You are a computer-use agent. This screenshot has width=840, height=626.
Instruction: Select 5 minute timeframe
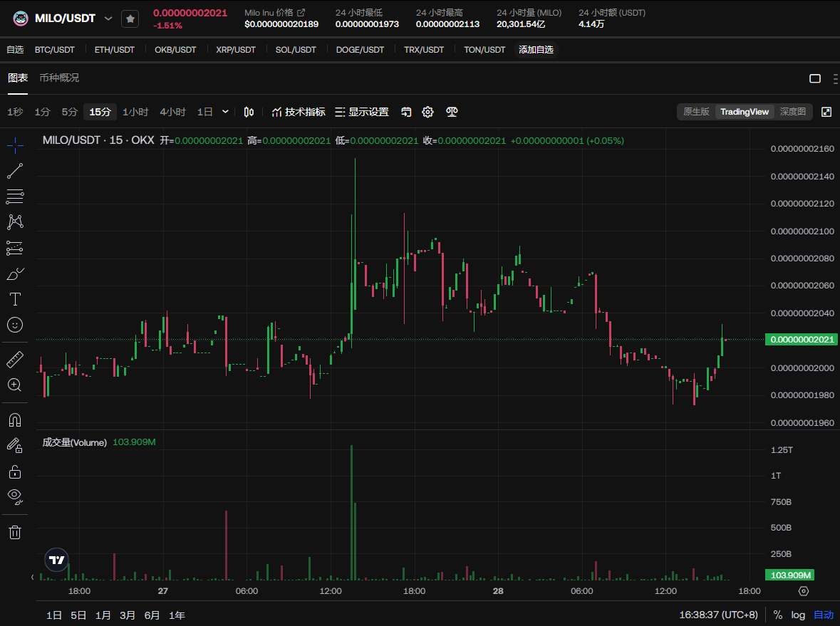pyautogui.click(x=70, y=112)
